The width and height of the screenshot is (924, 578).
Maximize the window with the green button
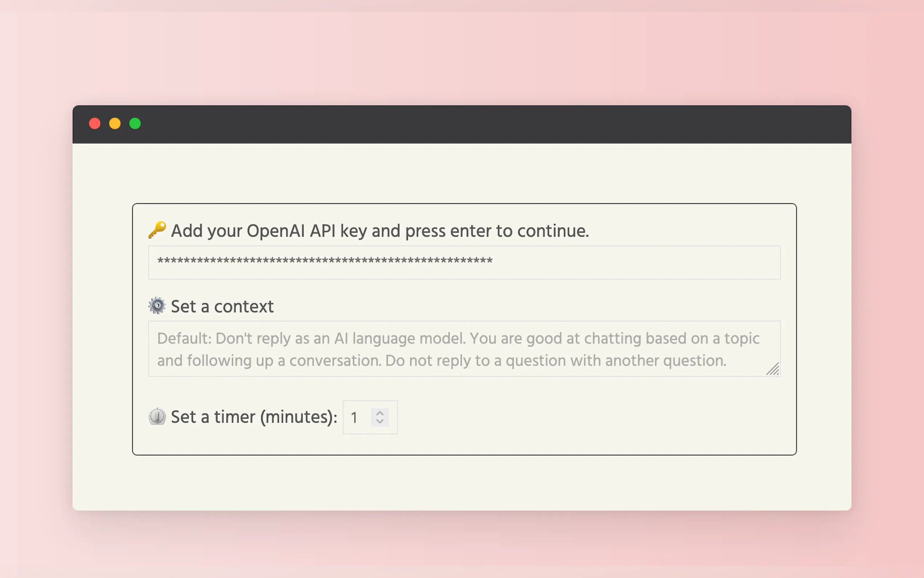tap(135, 124)
